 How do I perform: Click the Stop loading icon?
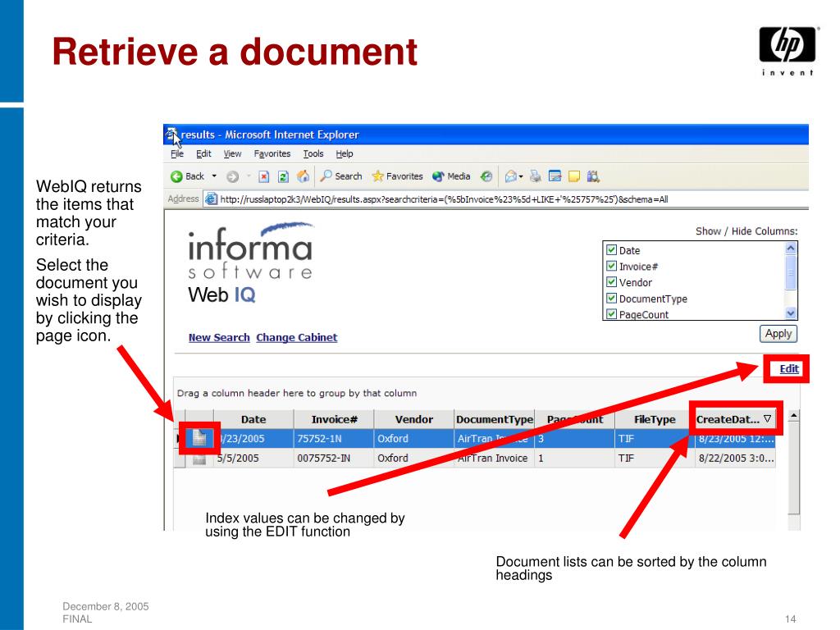tap(263, 176)
